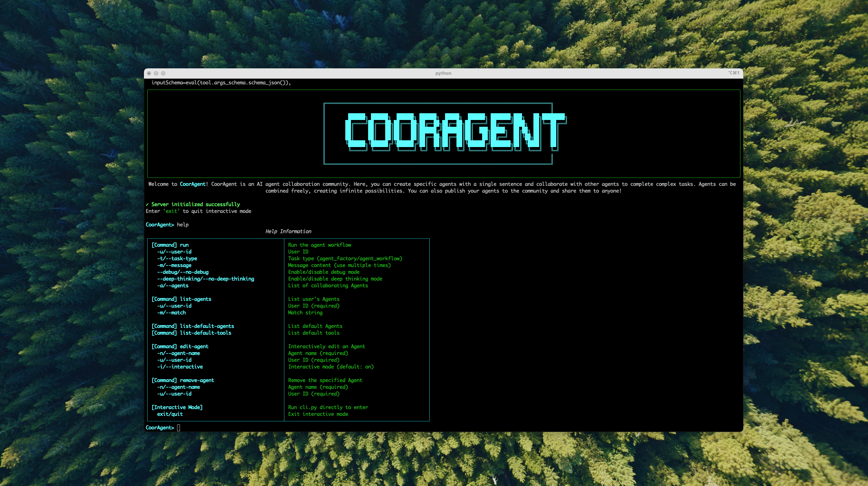Click the [Command] list-agents entry
This screenshot has height=486, width=868.
(181, 299)
